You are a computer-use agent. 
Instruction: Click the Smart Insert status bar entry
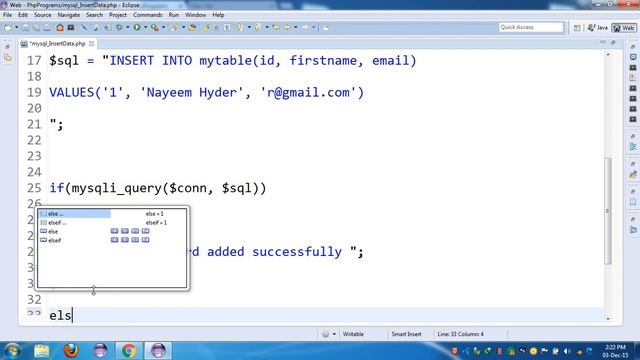tap(406, 334)
